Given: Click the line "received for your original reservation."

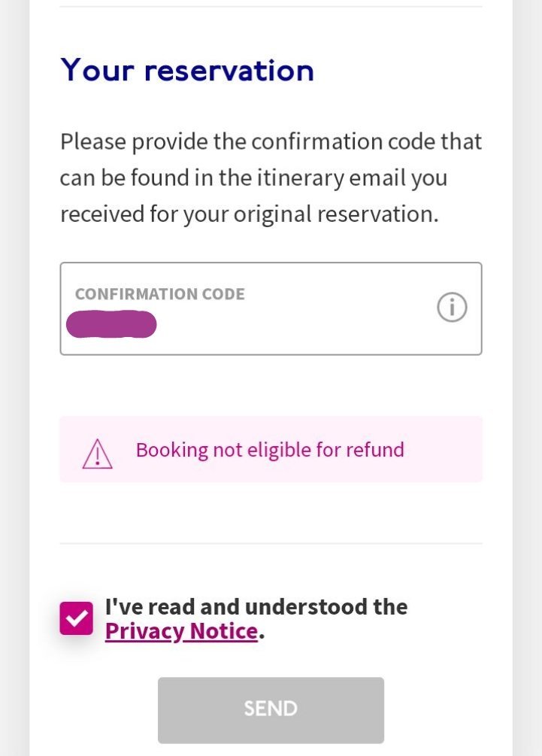Looking at the screenshot, I should (x=249, y=214).
